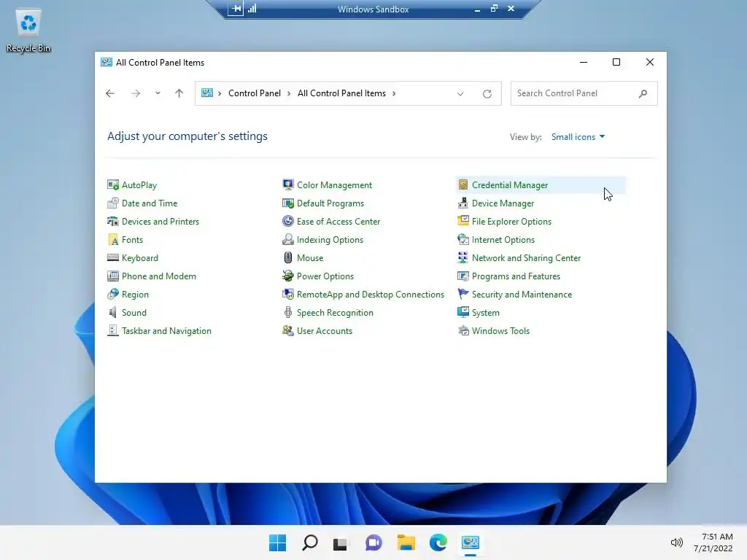
Task: Open the Devices and Printers icon
Action: point(113,222)
